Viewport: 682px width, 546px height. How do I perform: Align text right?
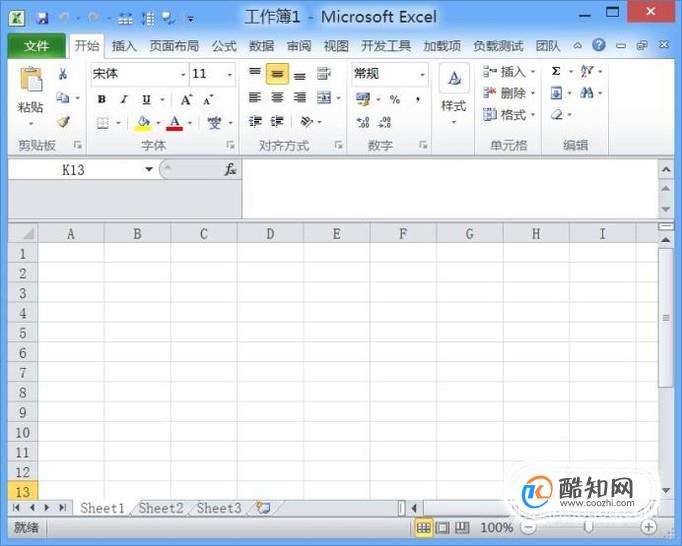point(299,97)
